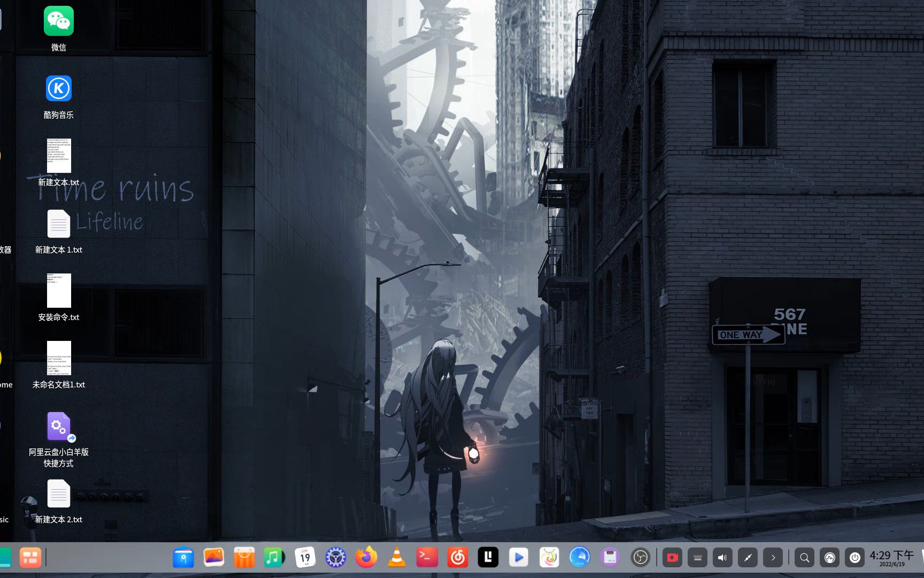Open the system monitor tray icon
The width and height of the screenshot is (924, 578).
(x=830, y=558)
